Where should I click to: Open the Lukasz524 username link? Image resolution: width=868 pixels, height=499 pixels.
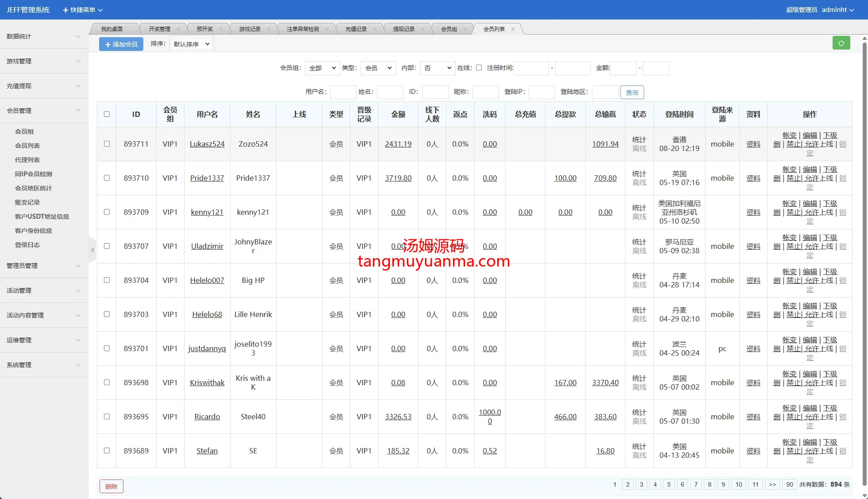pos(207,144)
